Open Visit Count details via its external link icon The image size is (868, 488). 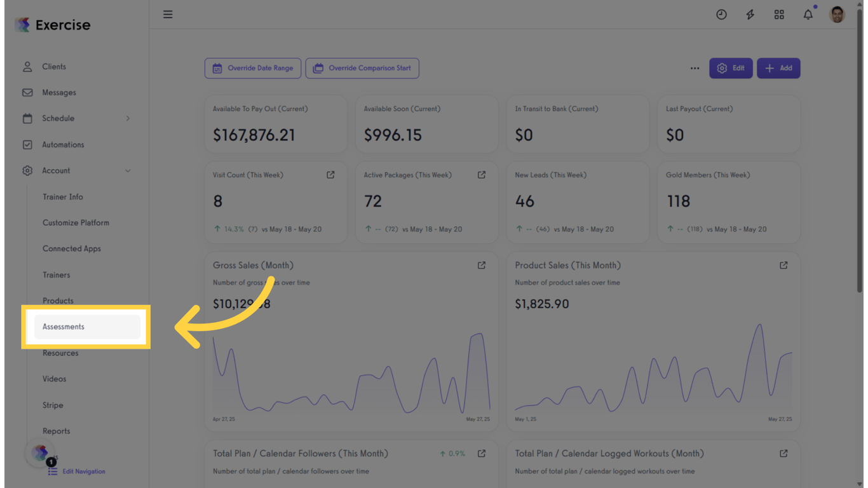(x=330, y=174)
